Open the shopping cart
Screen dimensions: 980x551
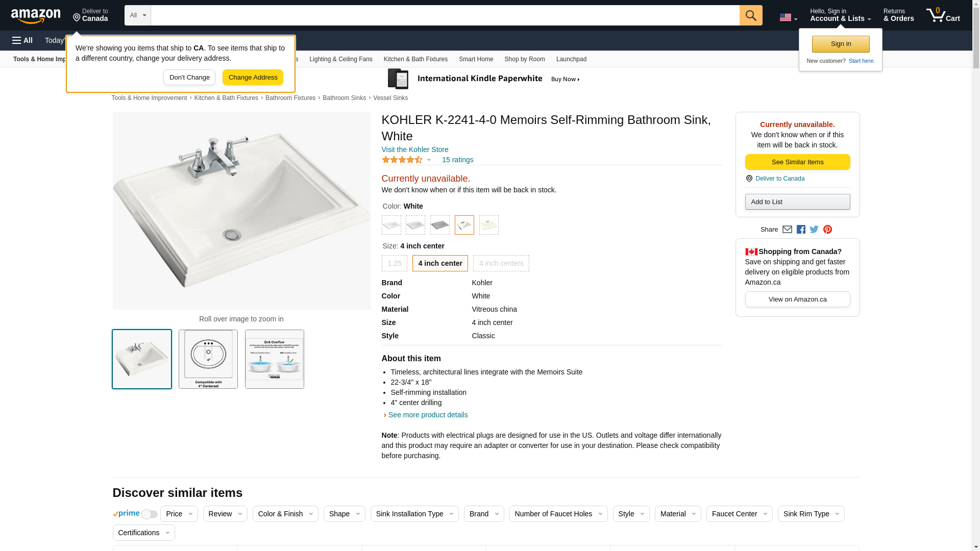(943, 15)
